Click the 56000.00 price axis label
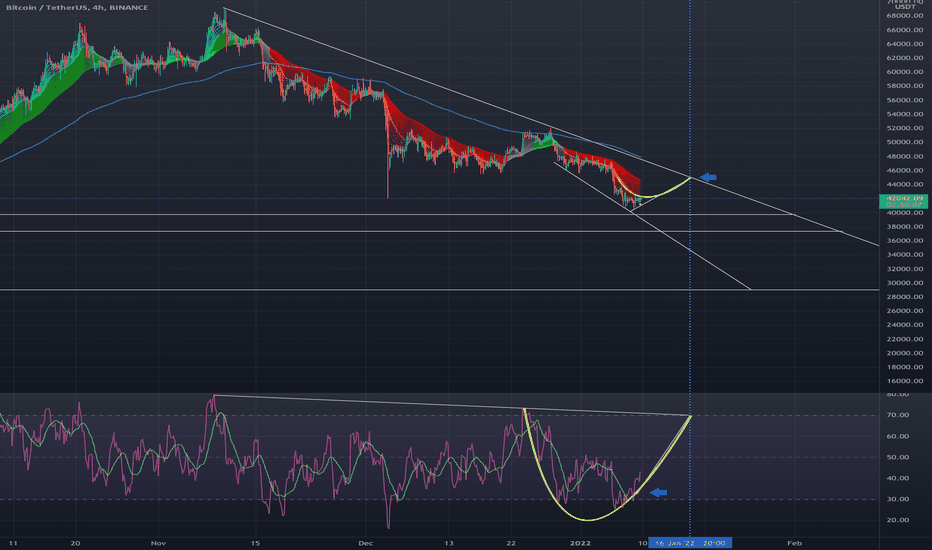932x550 pixels. click(905, 100)
